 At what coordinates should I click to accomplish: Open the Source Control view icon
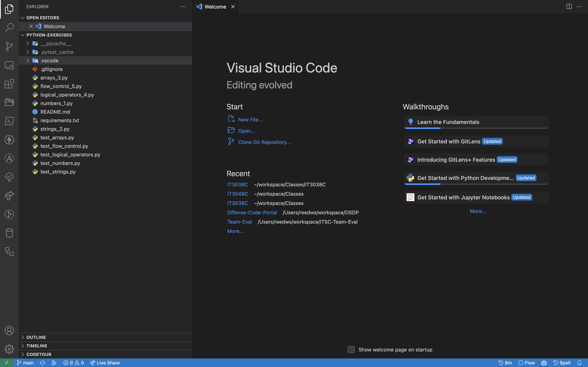[9, 46]
